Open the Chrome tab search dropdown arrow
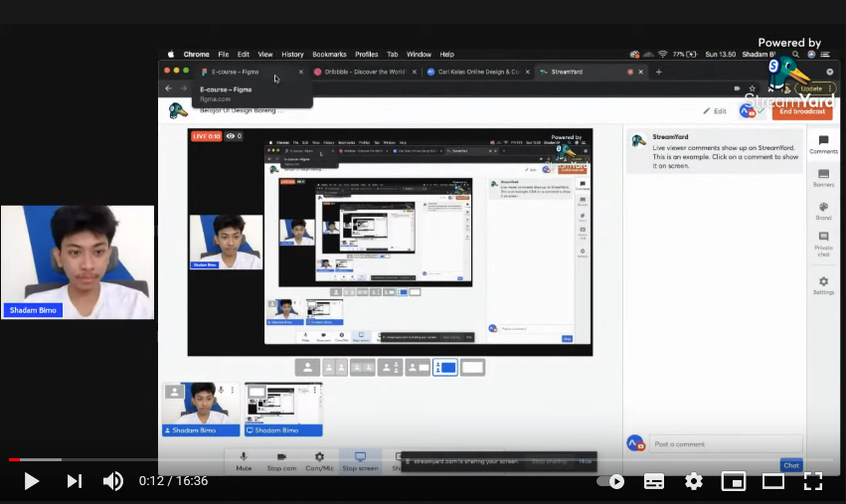Image resolution: width=846 pixels, height=504 pixels. point(830,72)
